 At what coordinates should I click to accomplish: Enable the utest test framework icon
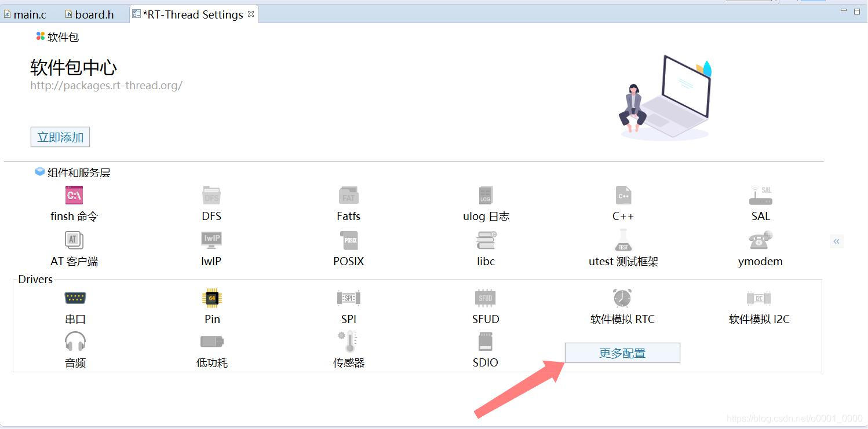coord(623,240)
